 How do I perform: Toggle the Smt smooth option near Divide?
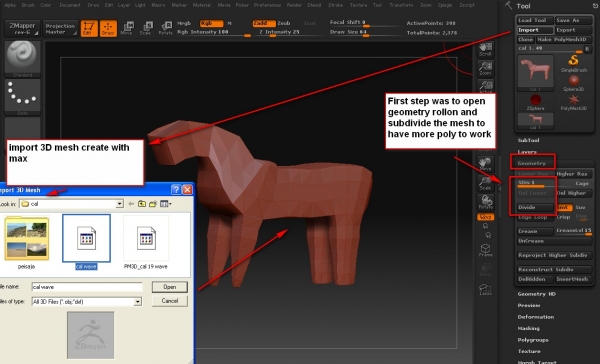click(564, 207)
